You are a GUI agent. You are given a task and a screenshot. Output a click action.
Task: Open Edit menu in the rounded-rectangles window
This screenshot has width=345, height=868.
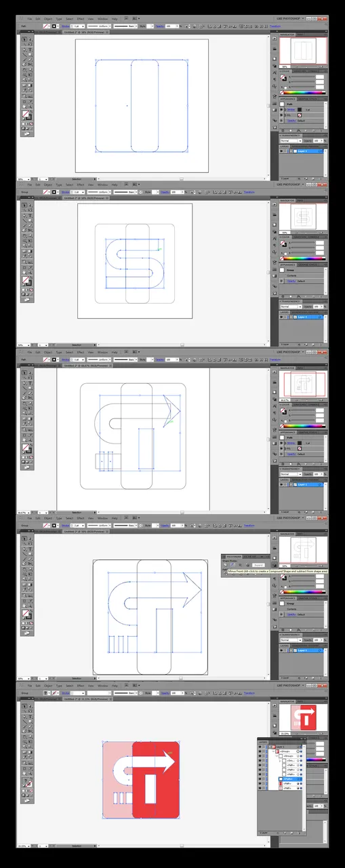coord(38,19)
